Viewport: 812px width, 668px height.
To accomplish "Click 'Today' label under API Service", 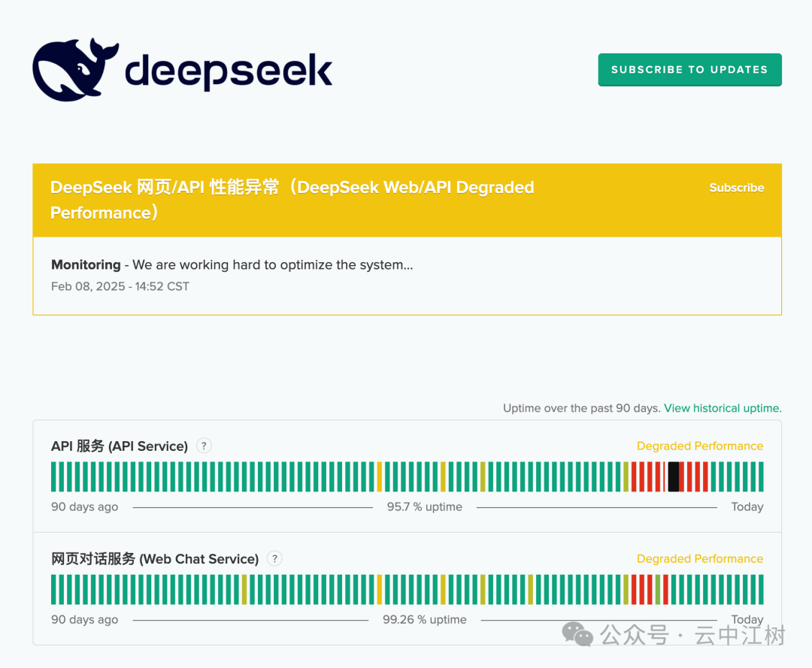I will tap(747, 506).
